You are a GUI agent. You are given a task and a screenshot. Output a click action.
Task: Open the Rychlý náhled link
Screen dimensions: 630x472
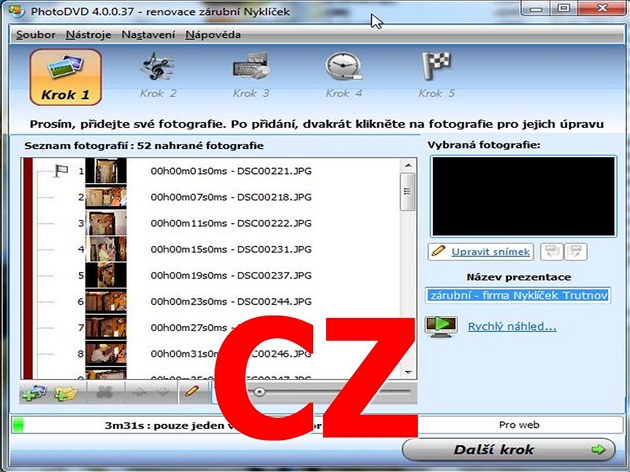pos(512,327)
